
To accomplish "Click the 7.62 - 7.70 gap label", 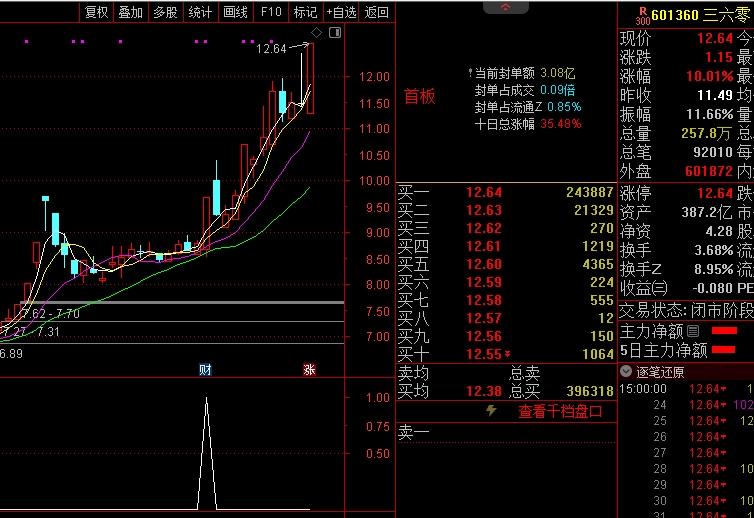I will tap(50, 314).
